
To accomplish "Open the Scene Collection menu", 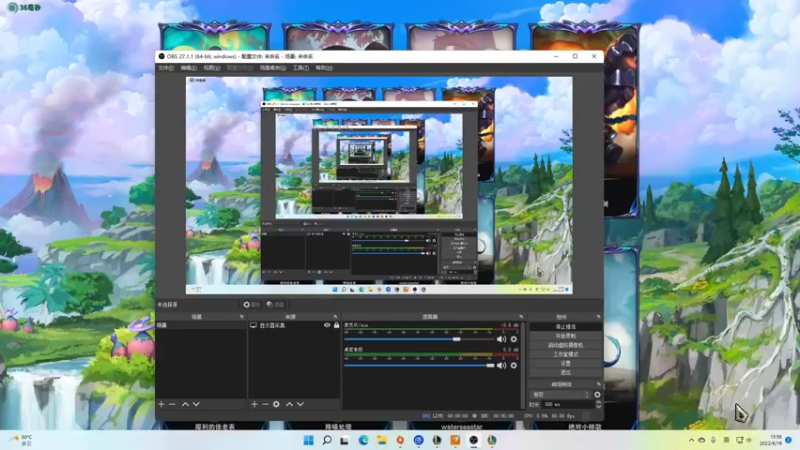I will click(x=272, y=68).
